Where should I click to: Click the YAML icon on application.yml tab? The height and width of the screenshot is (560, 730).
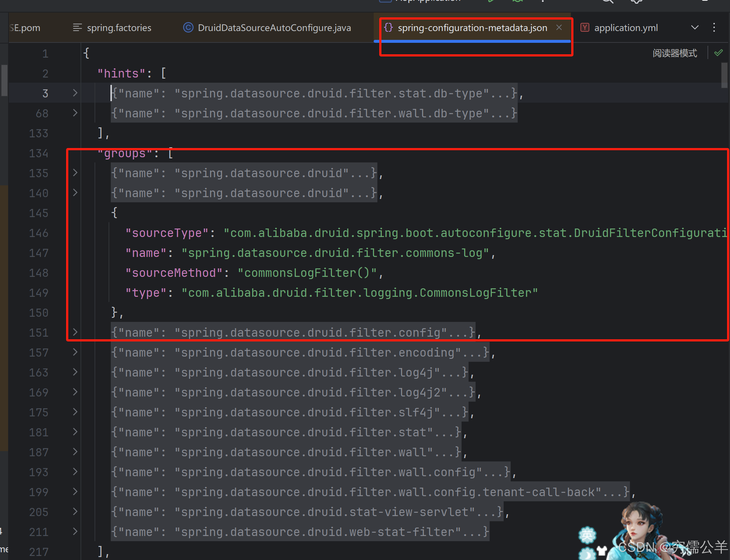585,27
